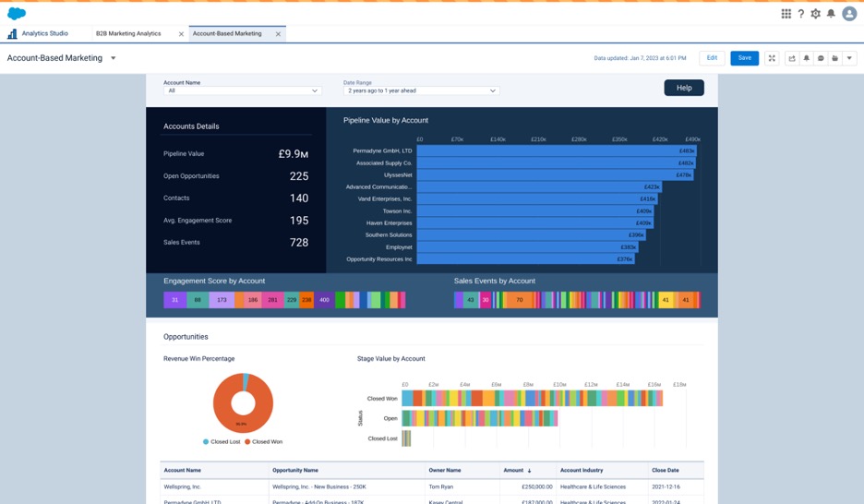This screenshot has height=504, width=864.
Task: Click engagement score segment labeled 31
Action: coord(174,300)
